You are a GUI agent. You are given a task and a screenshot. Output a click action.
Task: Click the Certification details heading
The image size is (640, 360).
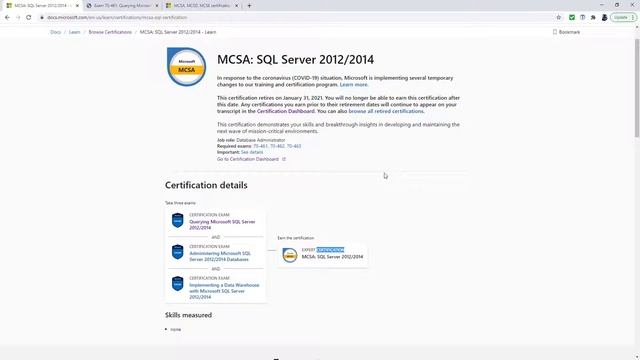(x=206, y=185)
